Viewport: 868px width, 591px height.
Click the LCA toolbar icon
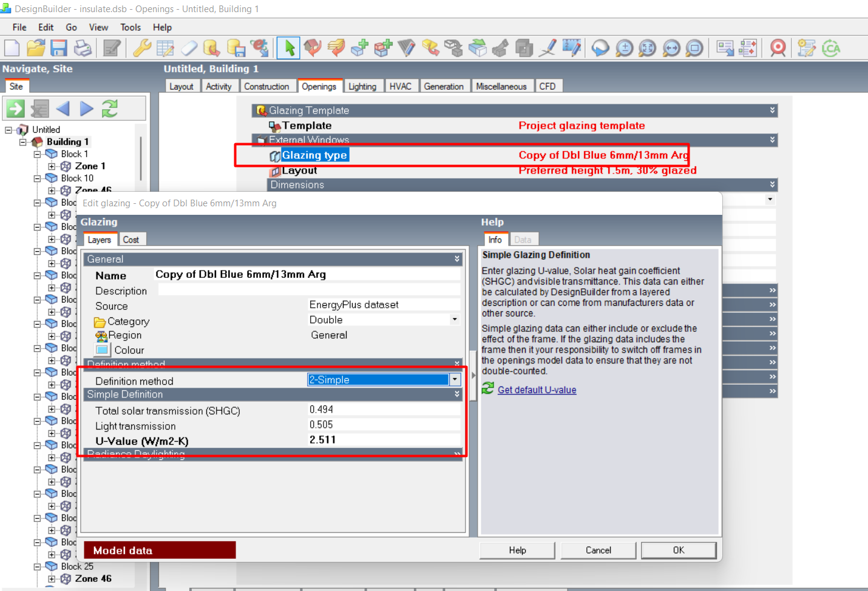point(831,48)
